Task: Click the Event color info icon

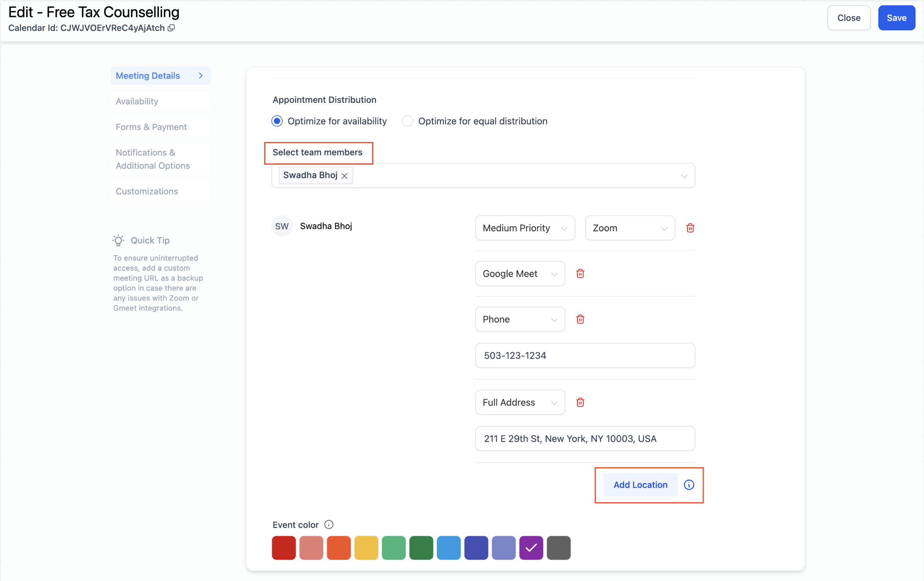Action: pyautogui.click(x=329, y=525)
